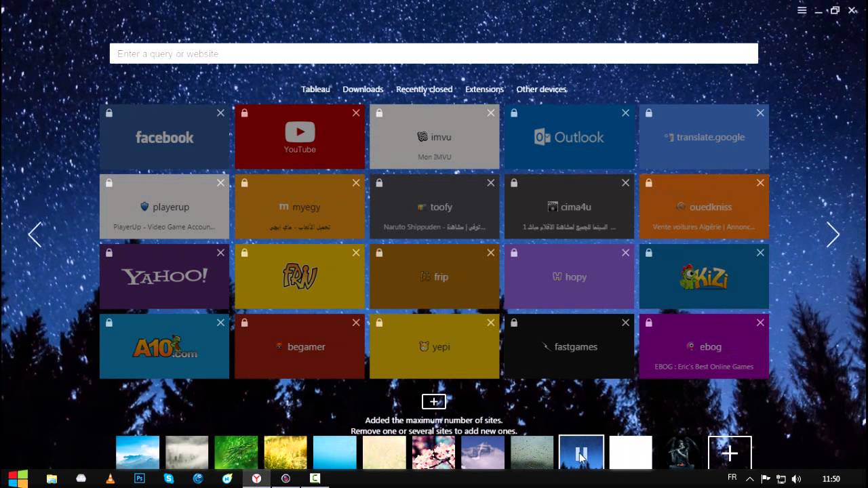
Task: Focus the query or website search box
Action: [x=434, y=54]
